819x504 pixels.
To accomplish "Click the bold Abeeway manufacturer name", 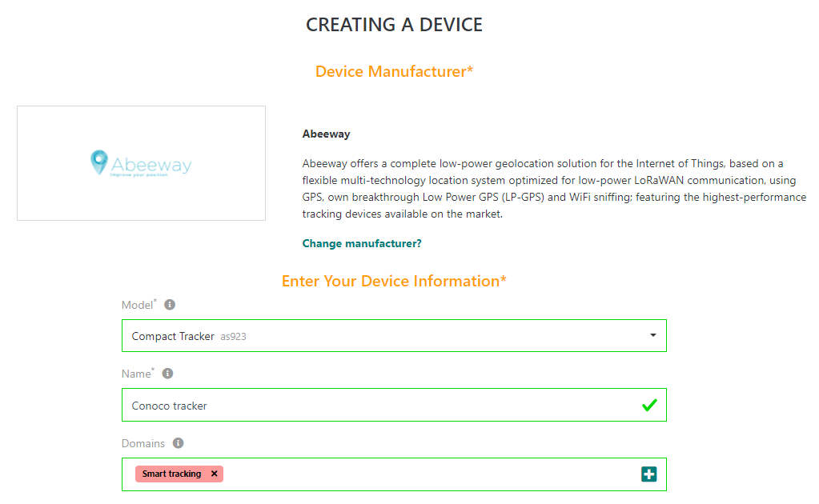I will (326, 134).
